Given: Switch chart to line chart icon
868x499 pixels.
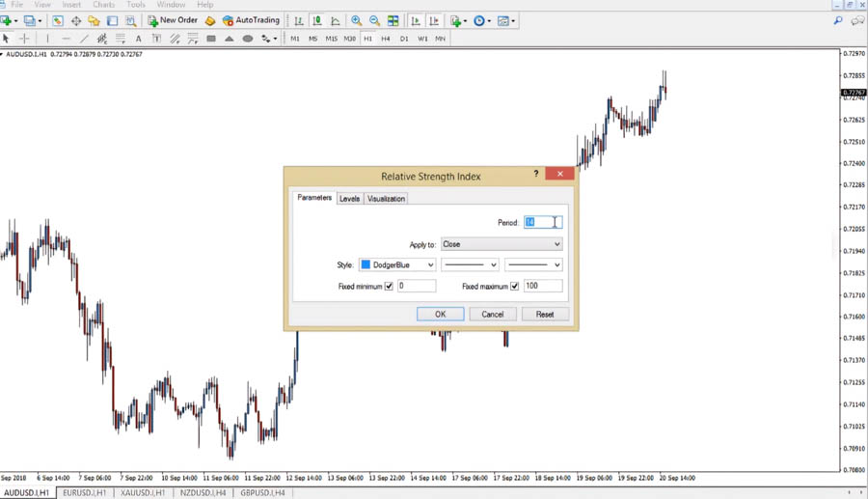Looking at the screenshot, I should coord(336,20).
